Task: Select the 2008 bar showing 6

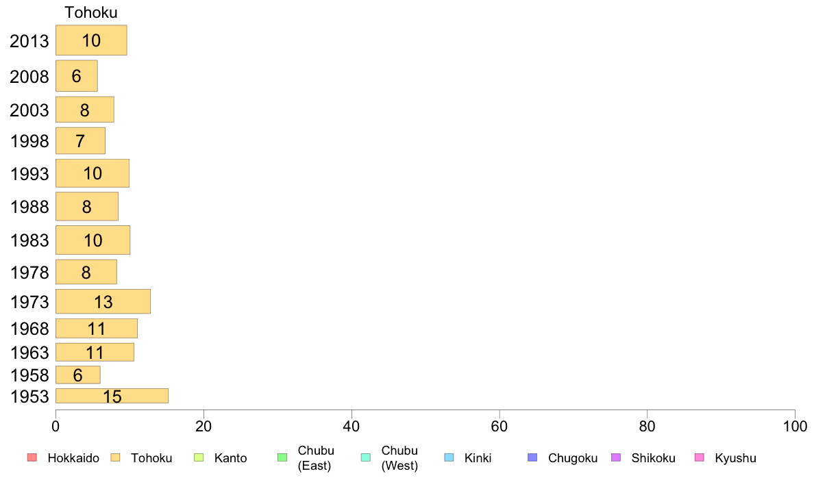Action: point(77,76)
